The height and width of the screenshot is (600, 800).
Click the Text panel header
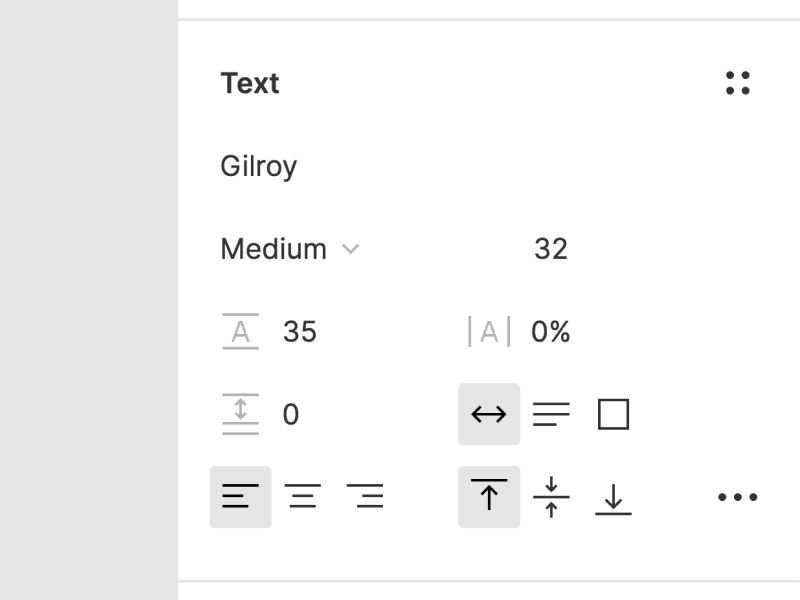pos(250,83)
